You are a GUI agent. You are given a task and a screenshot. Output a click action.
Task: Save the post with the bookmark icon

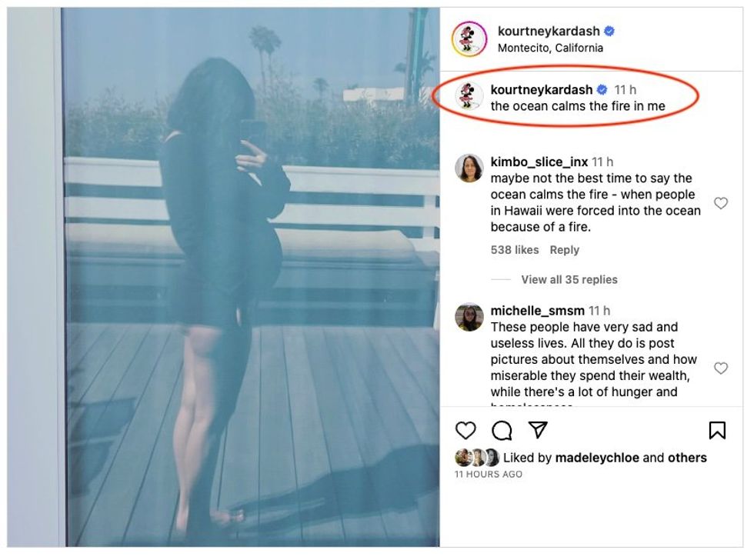(717, 430)
